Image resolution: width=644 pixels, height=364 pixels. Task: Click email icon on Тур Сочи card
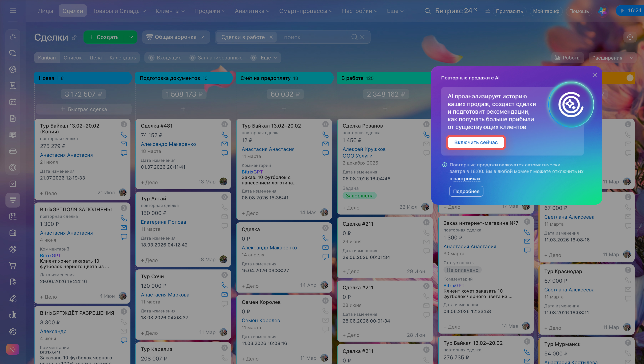click(224, 294)
